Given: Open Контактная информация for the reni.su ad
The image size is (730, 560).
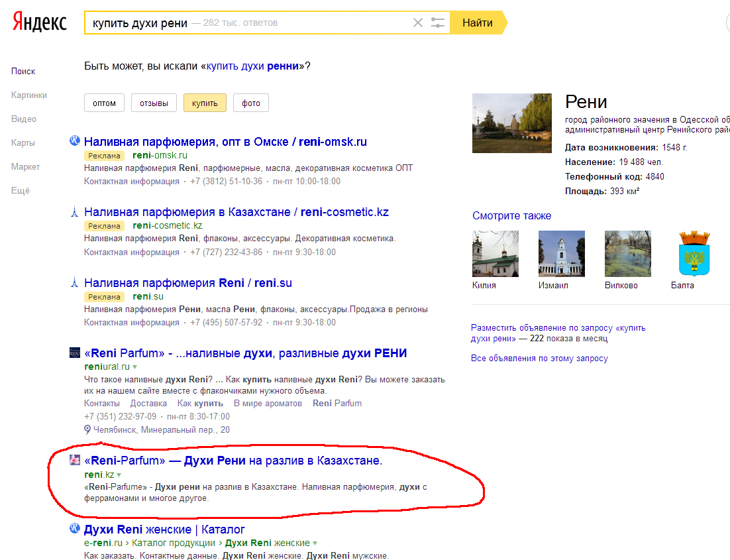Looking at the screenshot, I should [x=132, y=322].
